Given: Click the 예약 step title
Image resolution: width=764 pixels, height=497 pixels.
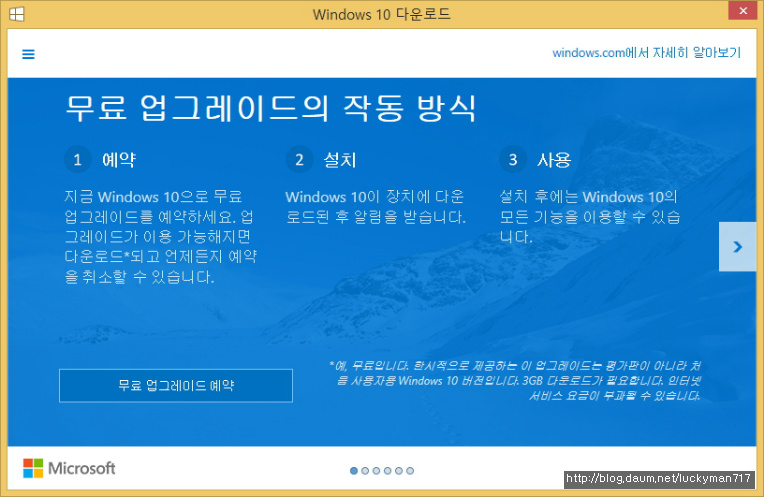Looking at the screenshot, I should pos(119,160).
